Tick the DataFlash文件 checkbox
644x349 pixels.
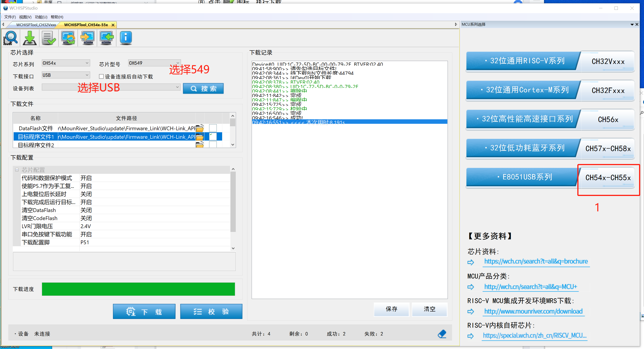213,128
